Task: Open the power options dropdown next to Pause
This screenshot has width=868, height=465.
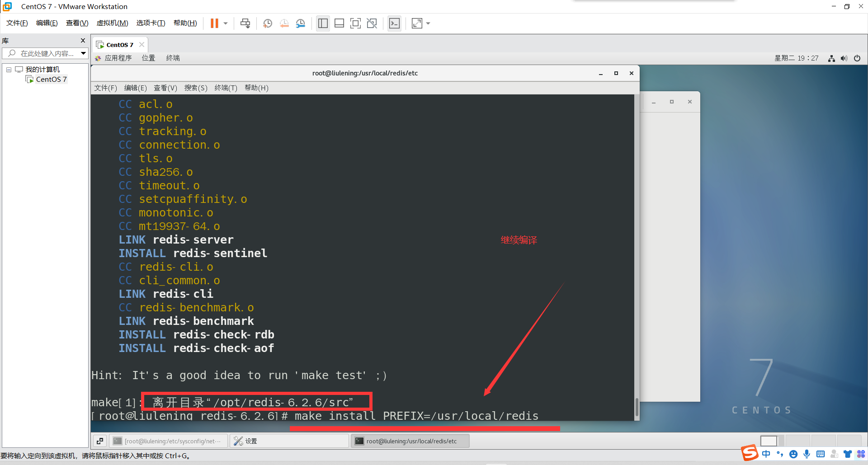Action: (226, 23)
